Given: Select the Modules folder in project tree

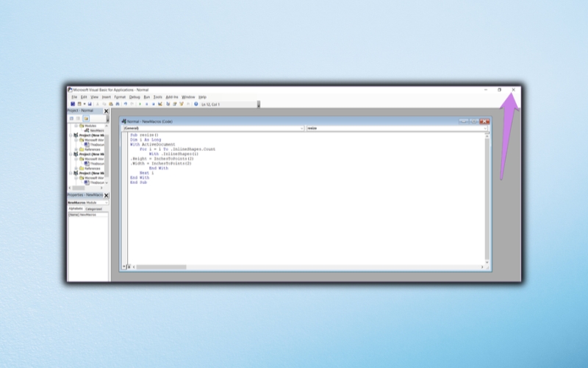Looking at the screenshot, I should (90, 126).
